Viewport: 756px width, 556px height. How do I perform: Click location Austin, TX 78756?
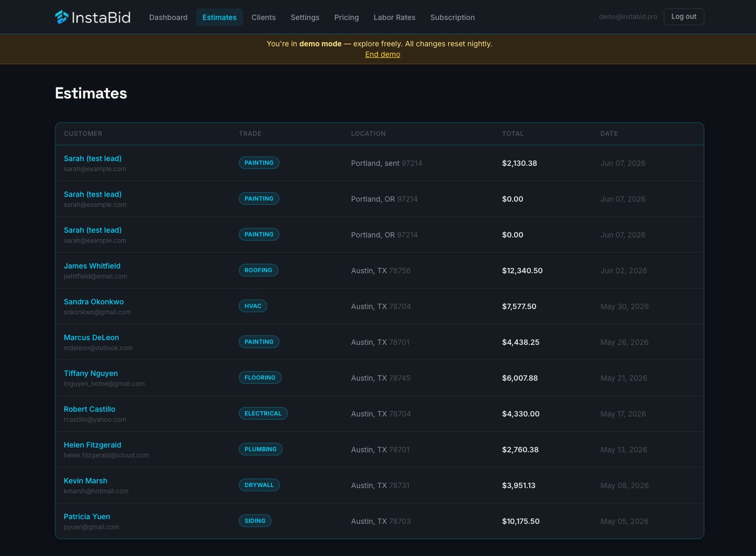381,270
